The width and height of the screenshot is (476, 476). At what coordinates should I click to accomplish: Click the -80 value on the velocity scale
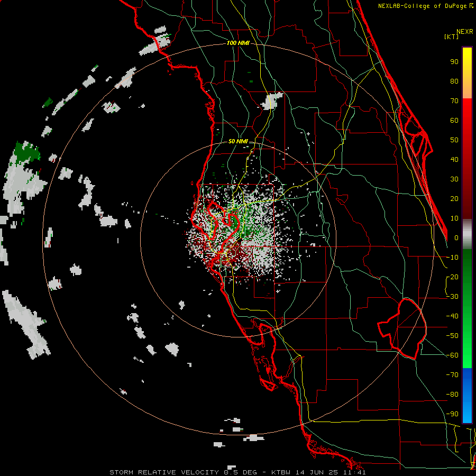[x=452, y=395]
